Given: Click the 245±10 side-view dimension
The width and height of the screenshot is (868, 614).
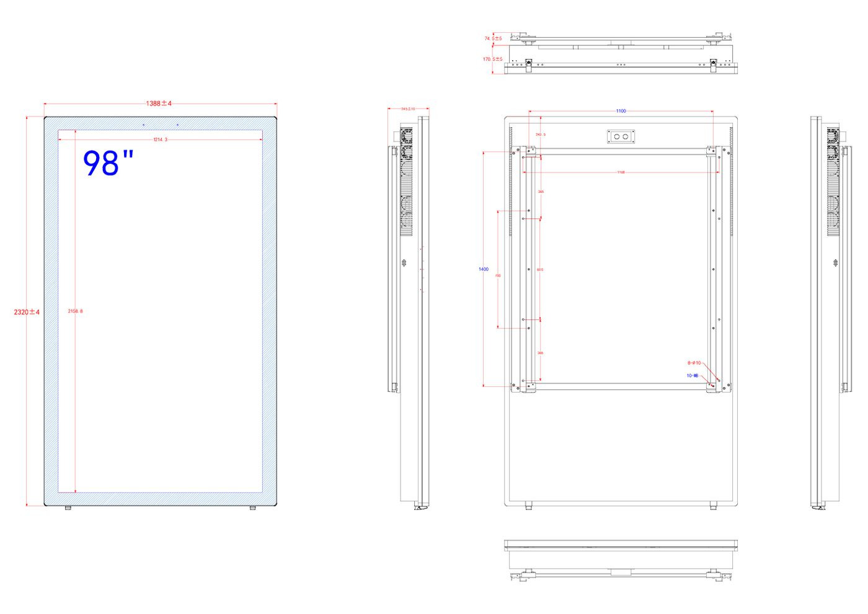Looking at the screenshot, I should click(408, 109).
